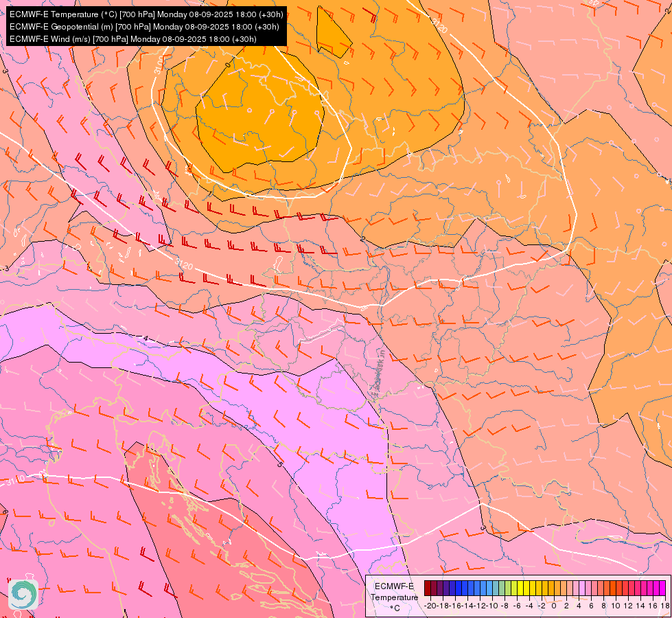This screenshot has width=672, height=618.
Task: Click the 12 legend scale label
Action: click(628, 606)
